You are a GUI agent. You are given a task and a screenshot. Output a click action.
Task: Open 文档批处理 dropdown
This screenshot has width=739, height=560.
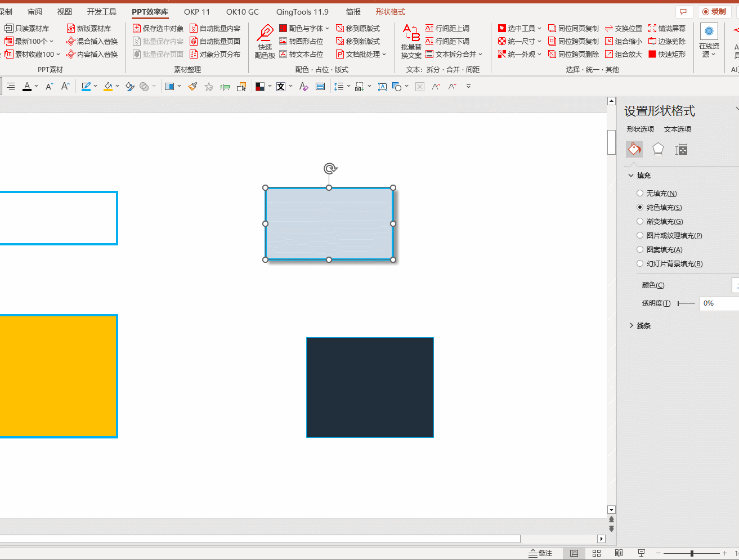coord(361,54)
